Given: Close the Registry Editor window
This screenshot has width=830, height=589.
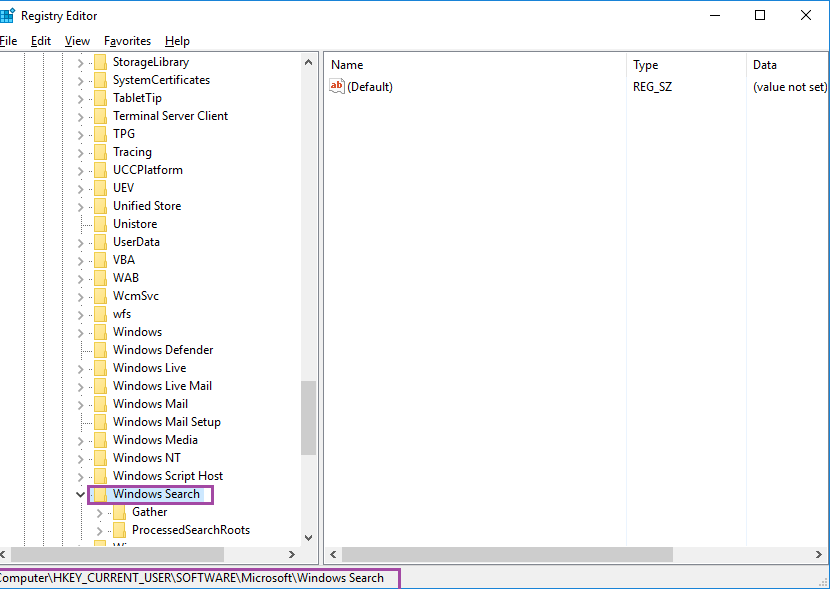Looking at the screenshot, I should tap(806, 15).
